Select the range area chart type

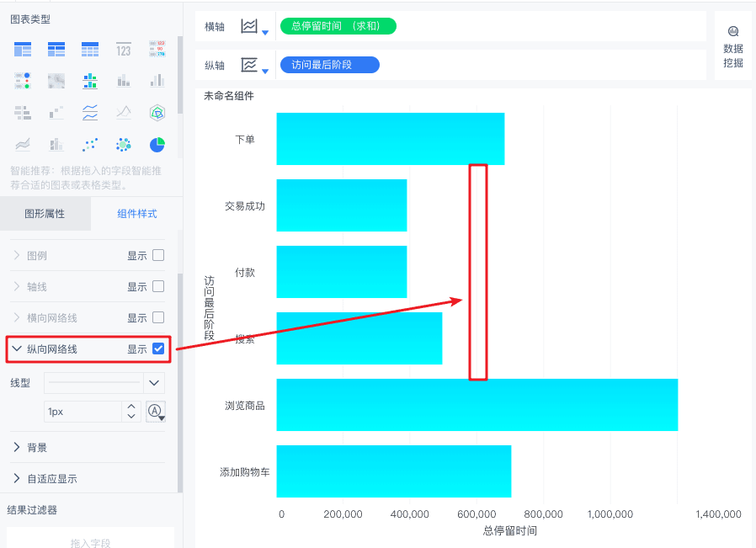23,144
